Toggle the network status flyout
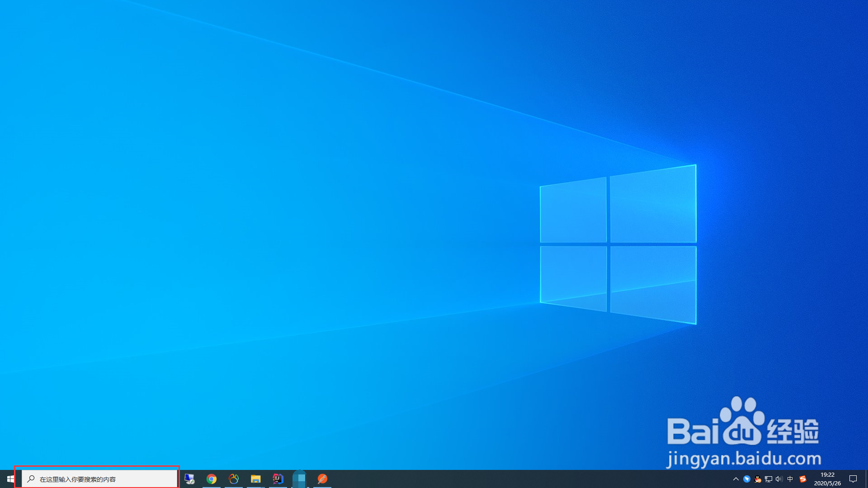The image size is (868, 488). [x=769, y=479]
